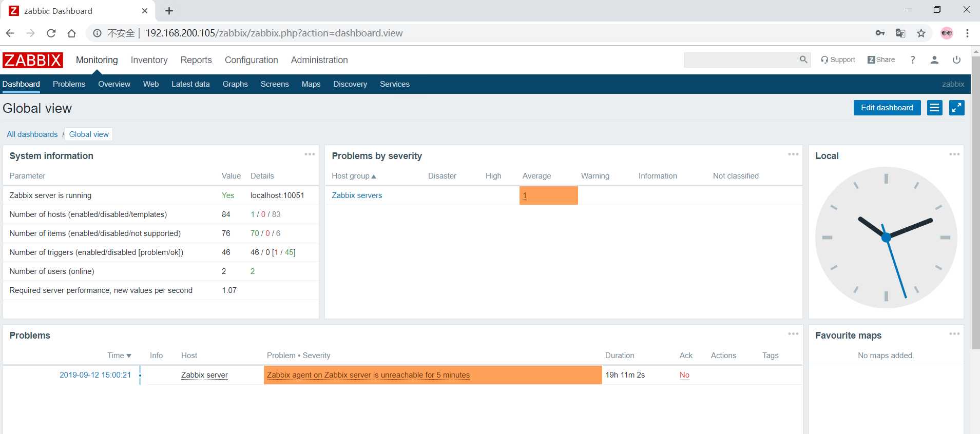Click the browser address bar URL
The width and height of the screenshot is (980, 434).
[x=274, y=33]
